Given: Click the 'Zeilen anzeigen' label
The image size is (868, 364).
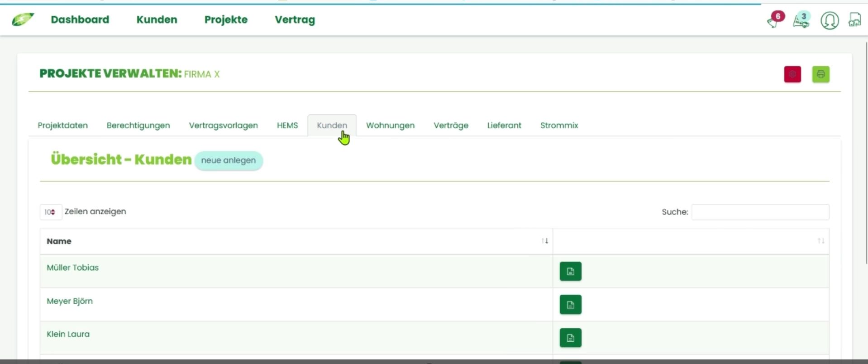Looking at the screenshot, I should tap(95, 211).
